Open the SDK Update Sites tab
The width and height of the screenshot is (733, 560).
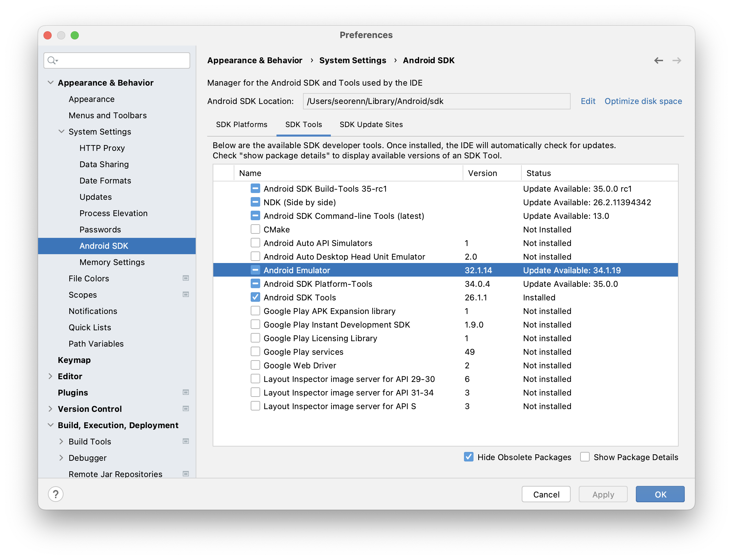[x=371, y=125]
